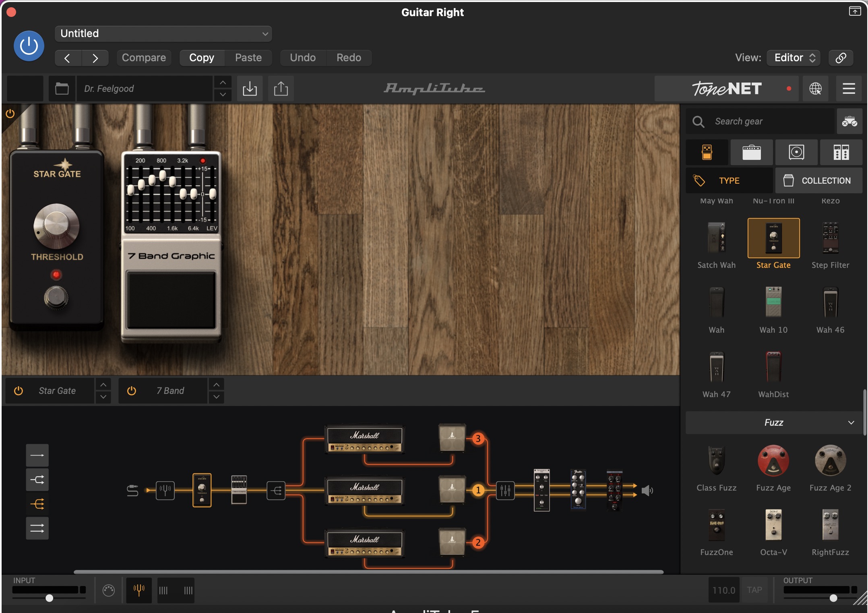The height and width of the screenshot is (613, 868).
Task: Open the hamburger main menu
Action: click(849, 89)
